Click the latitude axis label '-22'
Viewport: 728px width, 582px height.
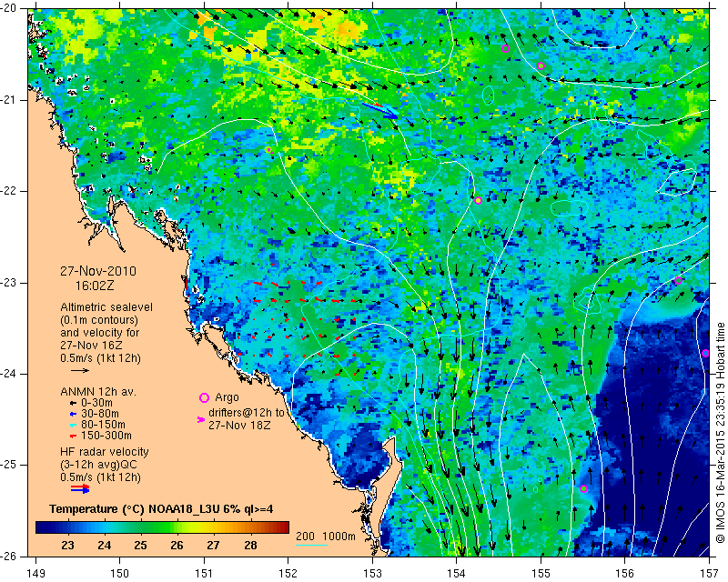(x=8, y=191)
